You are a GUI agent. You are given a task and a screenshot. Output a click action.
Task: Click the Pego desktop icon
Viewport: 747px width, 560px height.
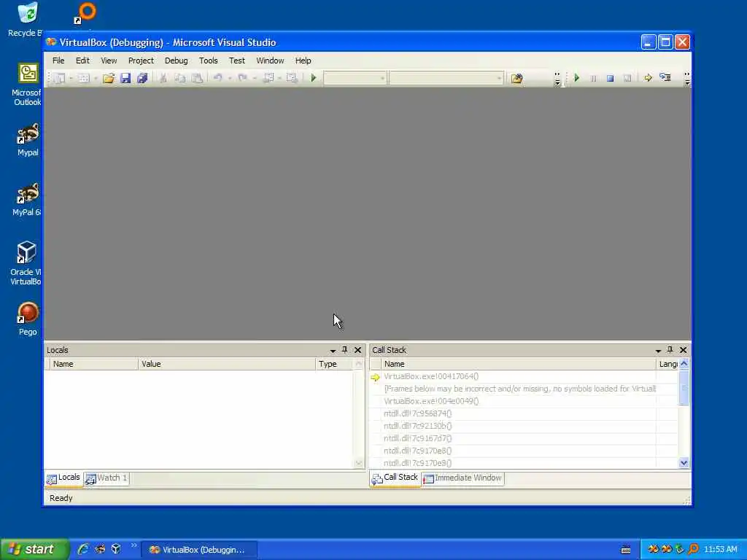tap(28, 319)
